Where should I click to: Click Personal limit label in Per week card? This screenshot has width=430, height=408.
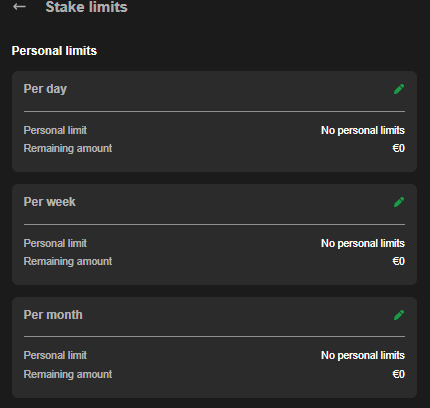pyautogui.click(x=55, y=243)
